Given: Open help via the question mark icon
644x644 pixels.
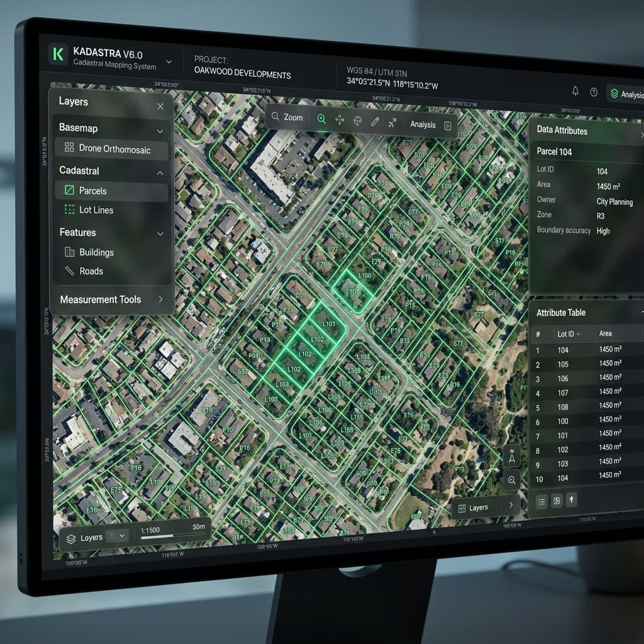Looking at the screenshot, I should tap(594, 92).
